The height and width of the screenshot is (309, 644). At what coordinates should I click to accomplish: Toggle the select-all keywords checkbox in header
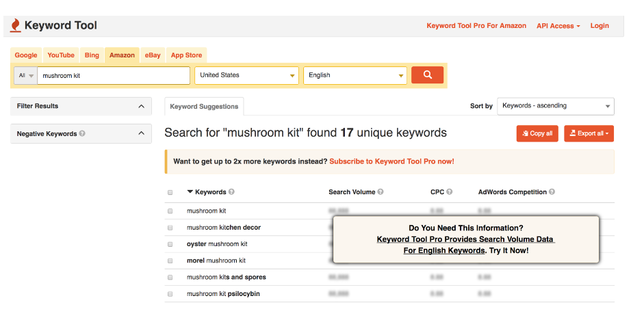[x=170, y=193]
